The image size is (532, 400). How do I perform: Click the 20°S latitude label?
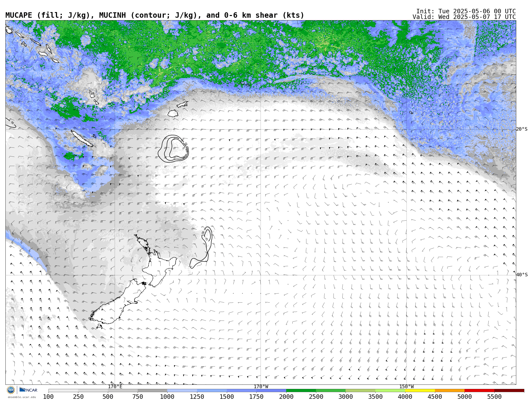point(522,129)
